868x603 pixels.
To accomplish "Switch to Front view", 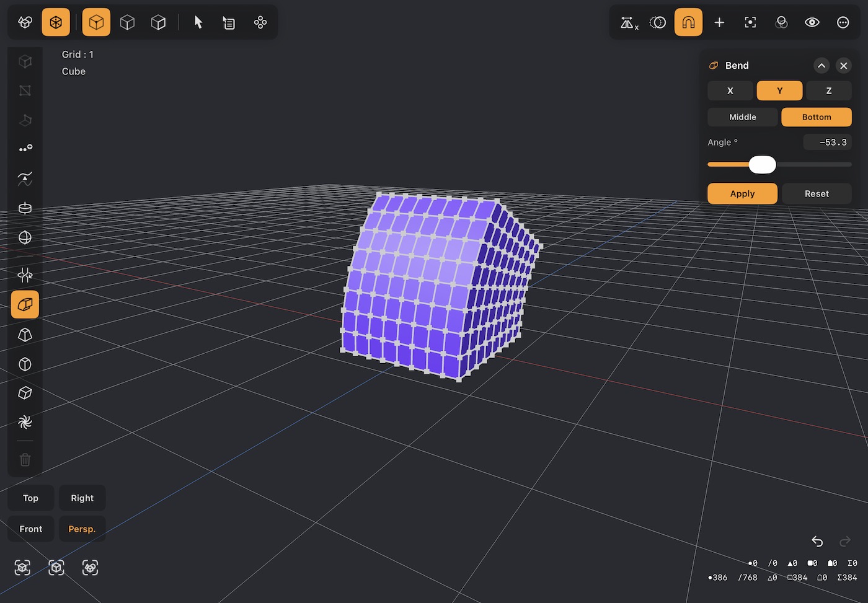I will (x=31, y=529).
